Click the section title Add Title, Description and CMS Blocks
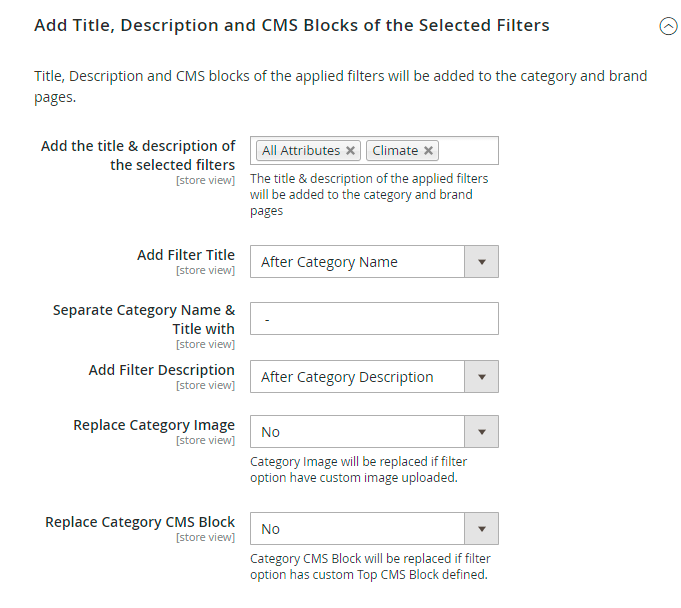This screenshot has height=608, width=681. tap(291, 25)
